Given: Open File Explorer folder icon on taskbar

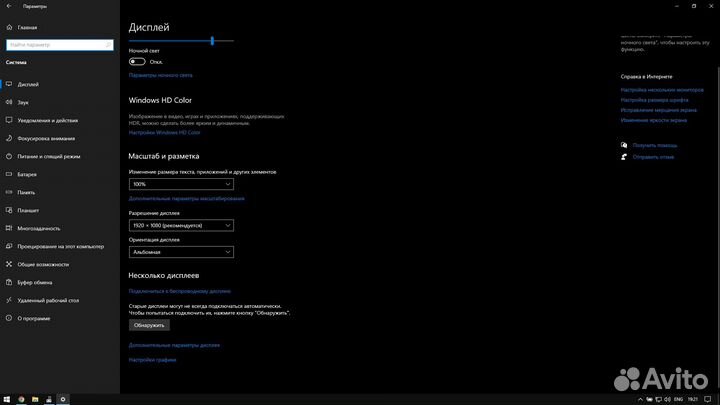Looking at the screenshot, I should (35, 399).
